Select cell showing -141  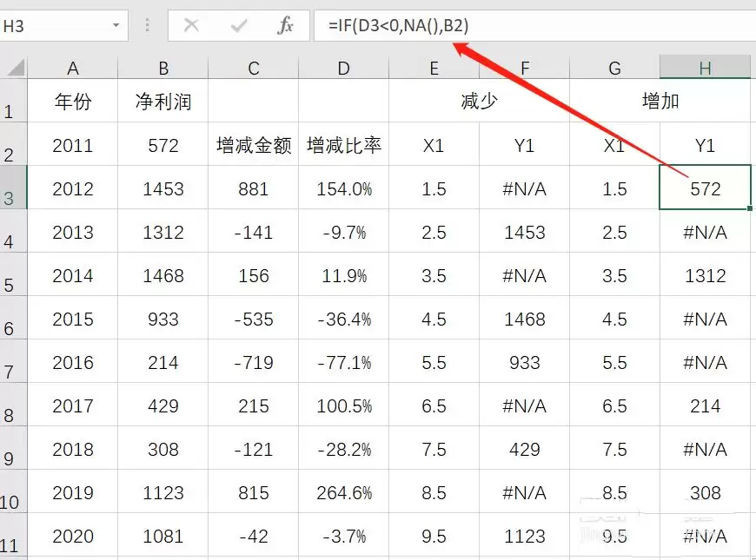pyautogui.click(x=253, y=232)
